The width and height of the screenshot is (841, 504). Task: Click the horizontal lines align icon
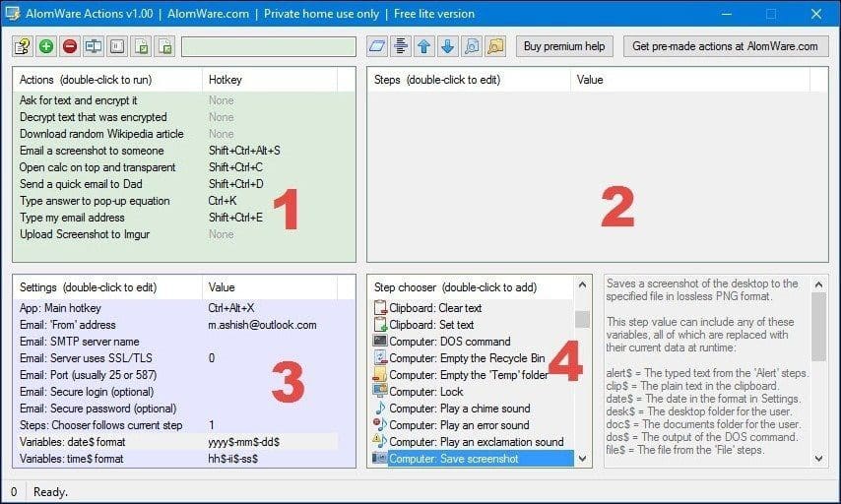coord(401,46)
